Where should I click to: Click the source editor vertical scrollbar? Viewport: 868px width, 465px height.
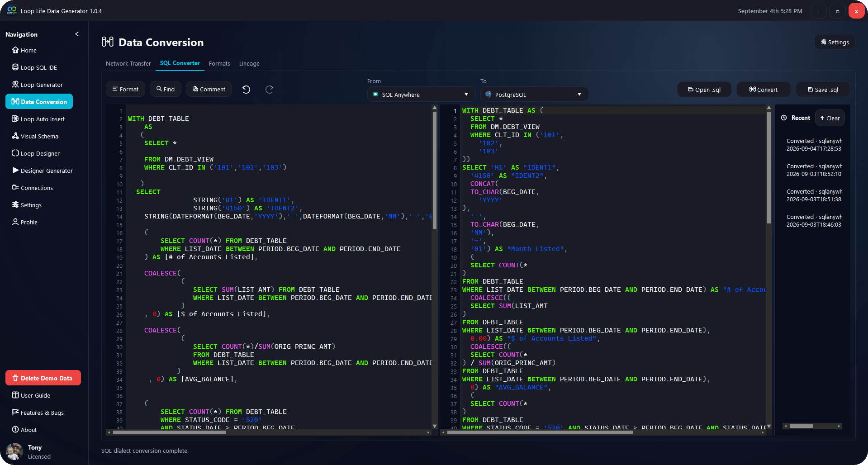point(435,170)
